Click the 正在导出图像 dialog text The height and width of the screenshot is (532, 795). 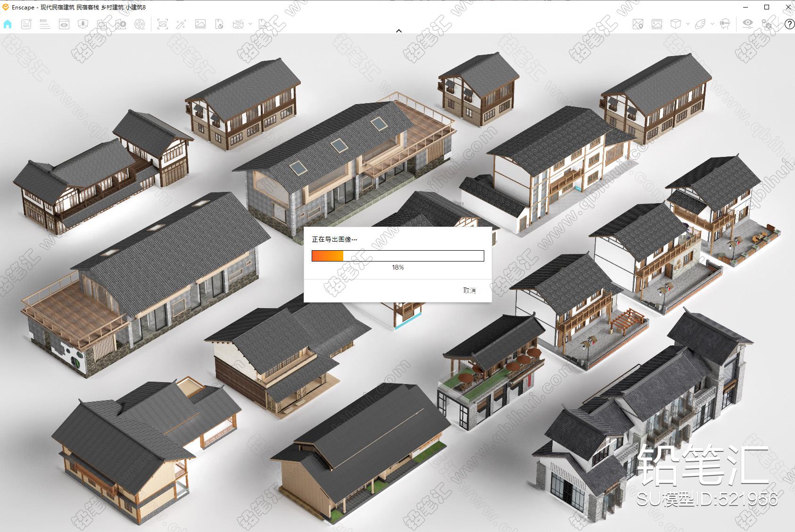coord(335,239)
